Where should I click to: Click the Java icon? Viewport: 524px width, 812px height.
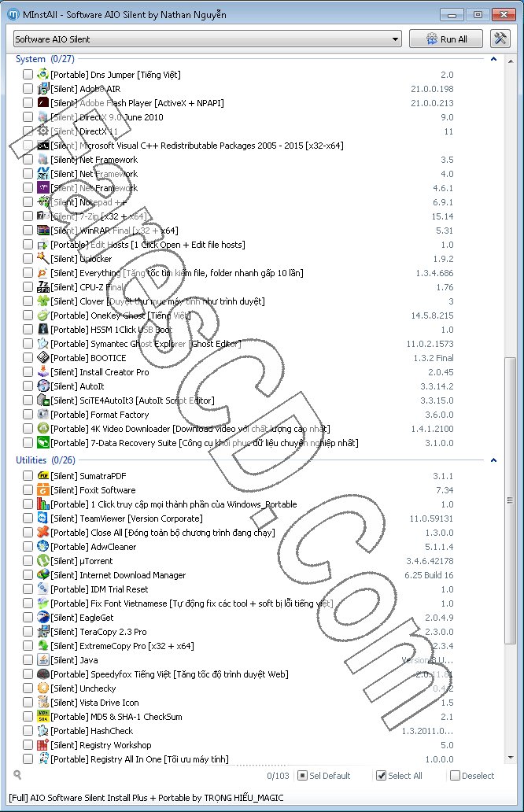pyautogui.click(x=43, y=659)
